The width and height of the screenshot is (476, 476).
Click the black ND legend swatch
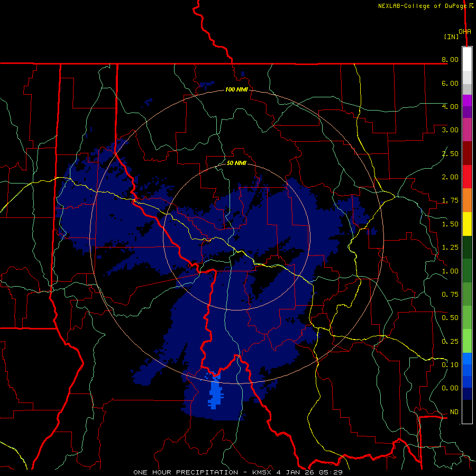(x=467, y=411)
